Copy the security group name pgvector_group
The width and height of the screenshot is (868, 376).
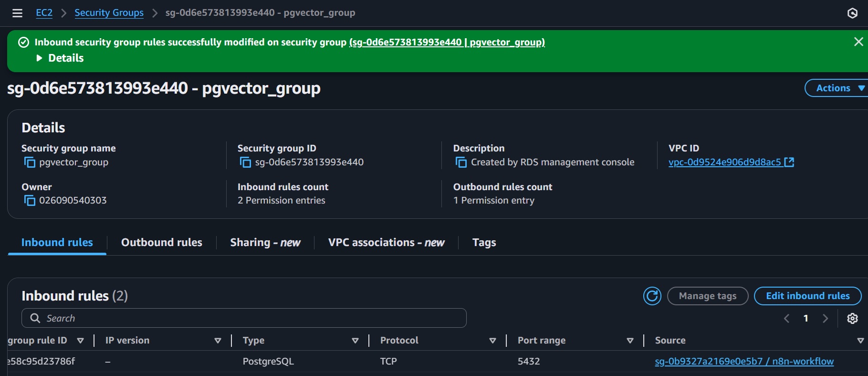pyautogui.click(x=30, y=162)
